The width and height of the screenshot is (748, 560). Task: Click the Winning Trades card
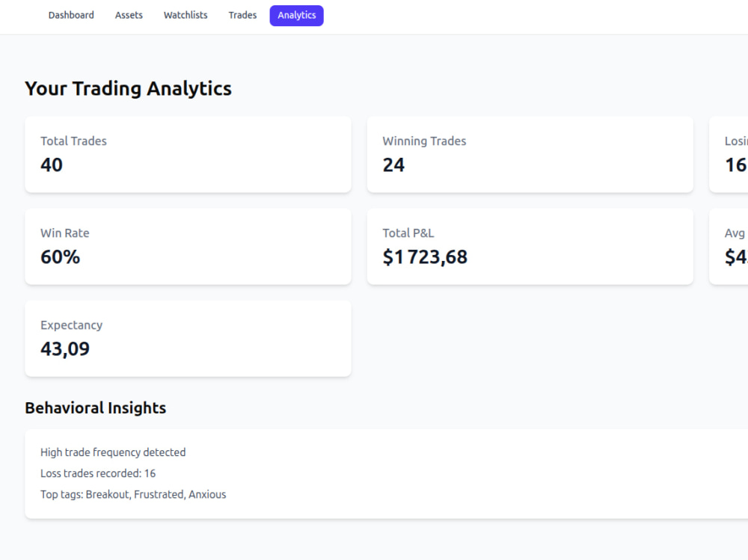click(530, 155)
